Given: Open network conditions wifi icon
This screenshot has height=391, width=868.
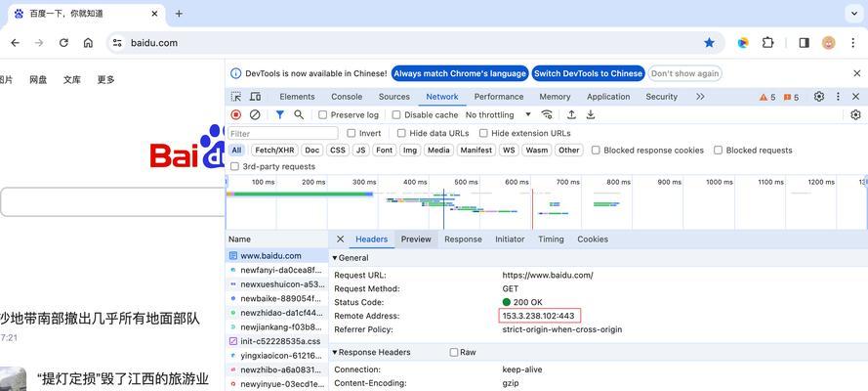Looking at the screenshot, I should (547, 114).
